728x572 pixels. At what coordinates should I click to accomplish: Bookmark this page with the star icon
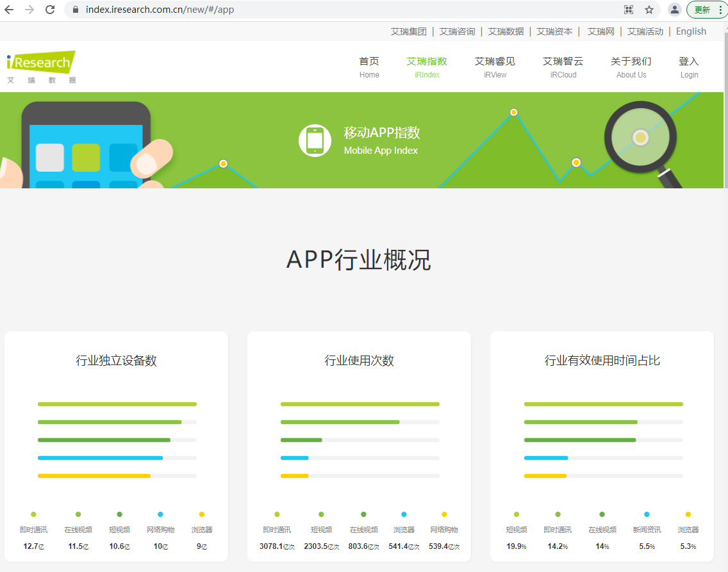coord(649,10)
